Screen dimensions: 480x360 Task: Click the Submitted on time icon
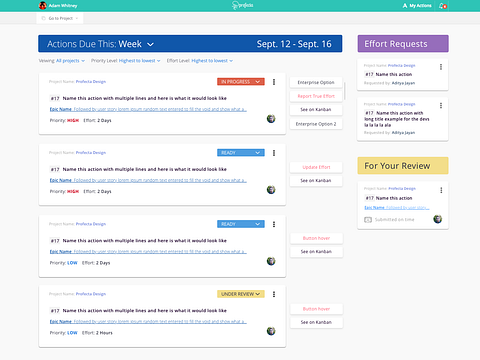[368, 220]
